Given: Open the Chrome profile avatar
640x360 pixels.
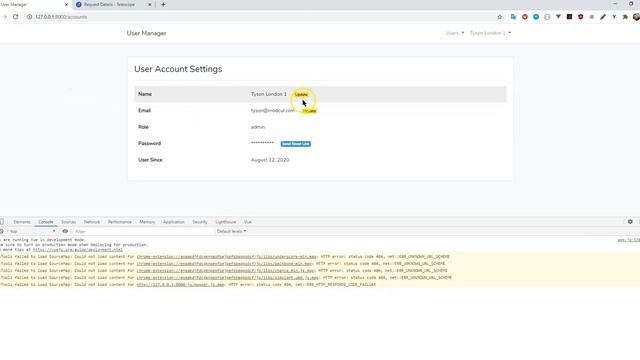Looking at the screenshot, I should coord(636,17).
